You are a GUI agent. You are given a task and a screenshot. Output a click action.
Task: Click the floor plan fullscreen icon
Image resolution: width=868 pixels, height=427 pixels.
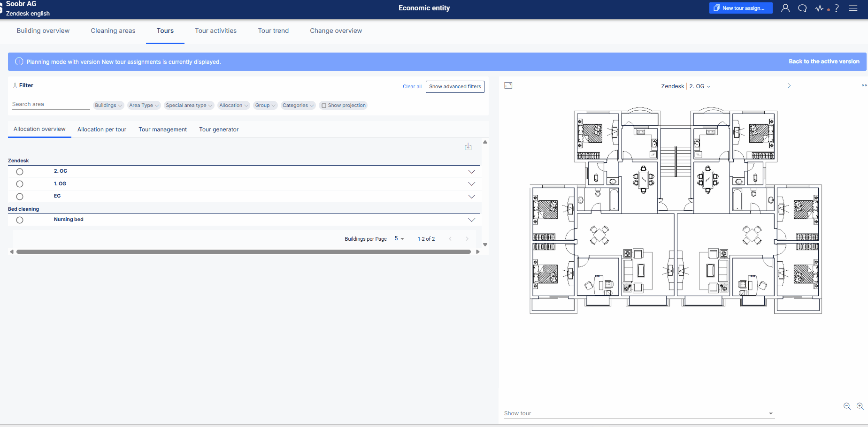(508, 85)
